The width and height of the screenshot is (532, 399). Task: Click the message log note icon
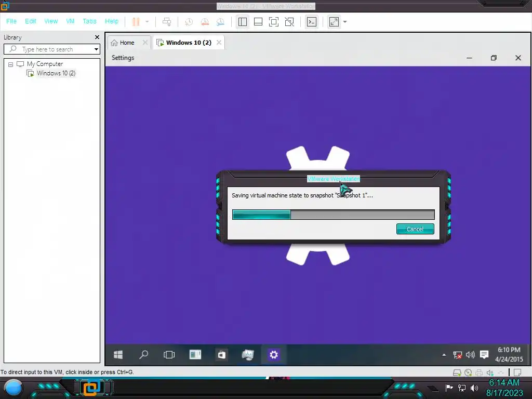pos(517,373)
